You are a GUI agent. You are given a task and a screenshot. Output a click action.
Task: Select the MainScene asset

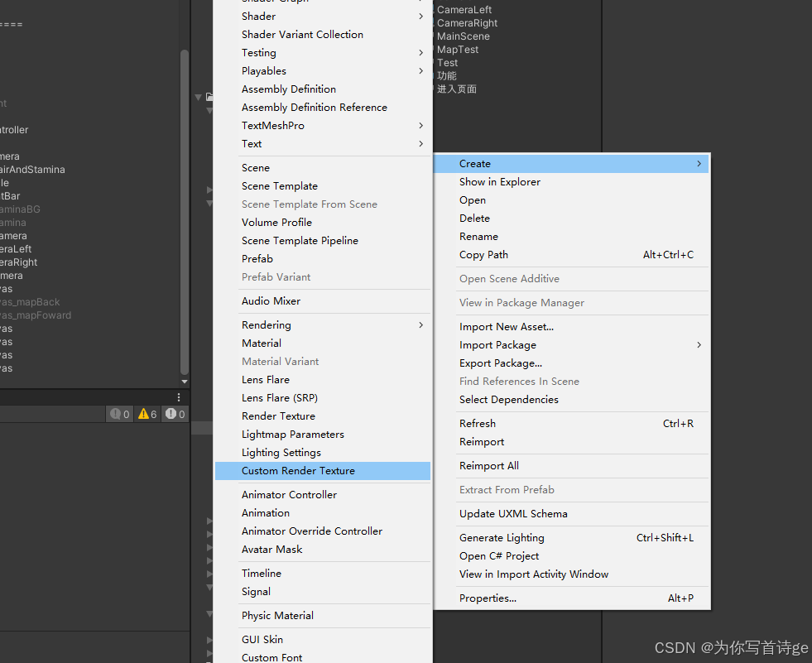tap(463, 36)
